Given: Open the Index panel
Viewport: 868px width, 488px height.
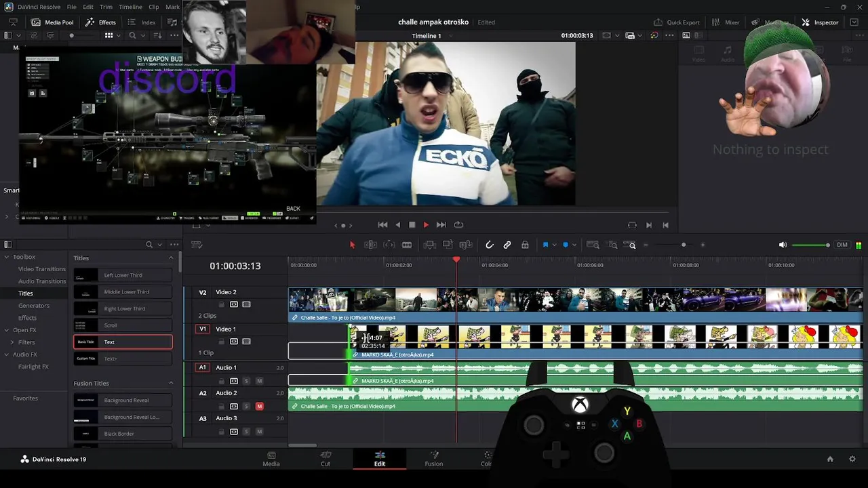Looking at the screenshot, I should (142, 22).
